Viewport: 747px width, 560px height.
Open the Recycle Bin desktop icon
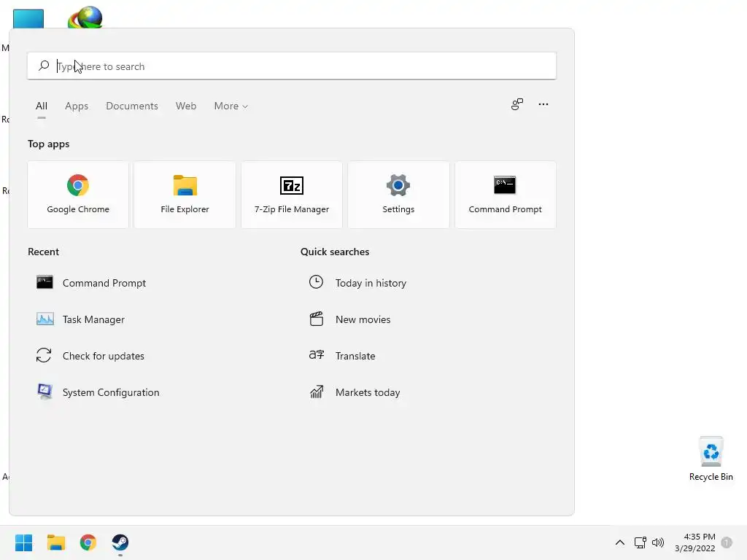click(x=711, y=459)
